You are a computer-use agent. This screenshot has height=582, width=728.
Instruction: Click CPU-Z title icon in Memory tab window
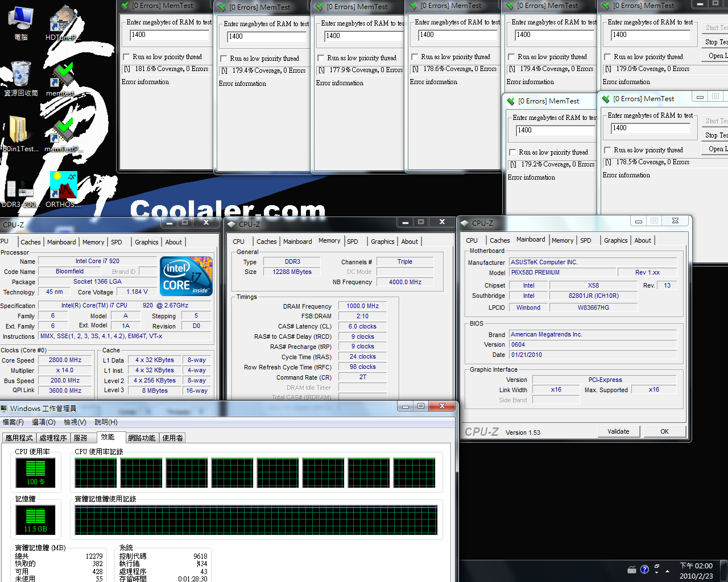click(x=231, y=224)
